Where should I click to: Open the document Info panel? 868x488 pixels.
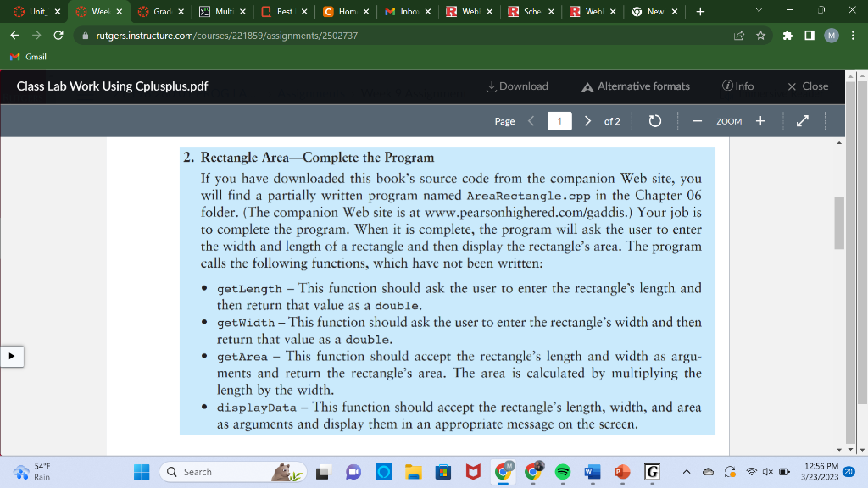738,86
